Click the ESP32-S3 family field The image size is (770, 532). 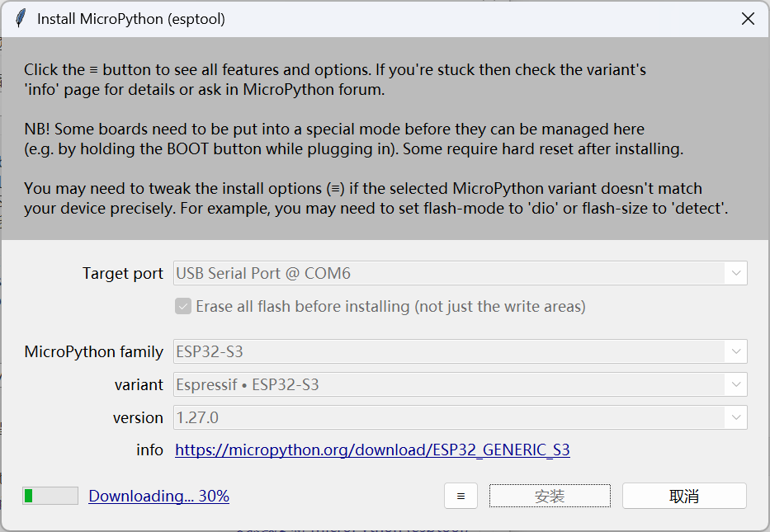(461, 351)
